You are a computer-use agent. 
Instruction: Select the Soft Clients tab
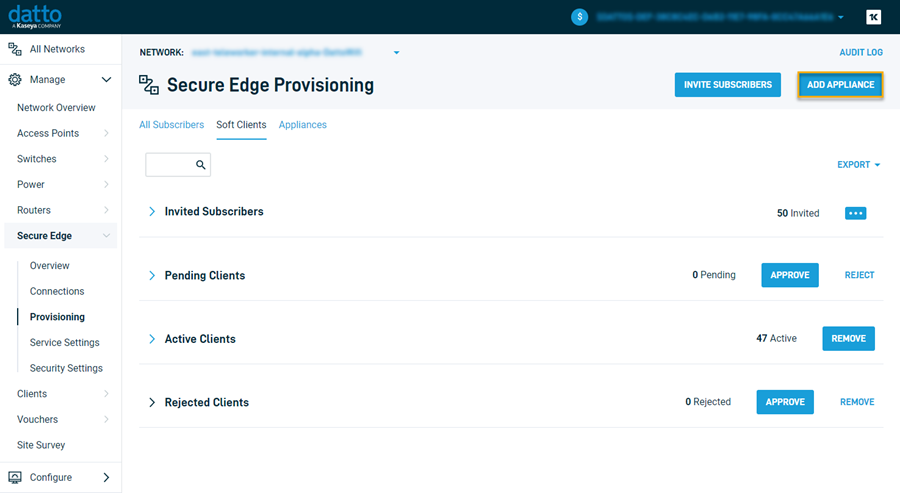(x=241, y=125)
